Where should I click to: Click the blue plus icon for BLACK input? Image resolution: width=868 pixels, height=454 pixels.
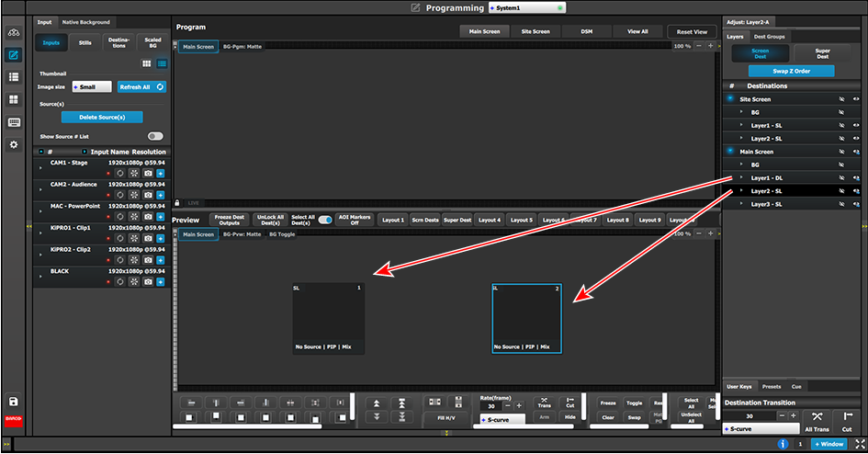pos(160,282)
